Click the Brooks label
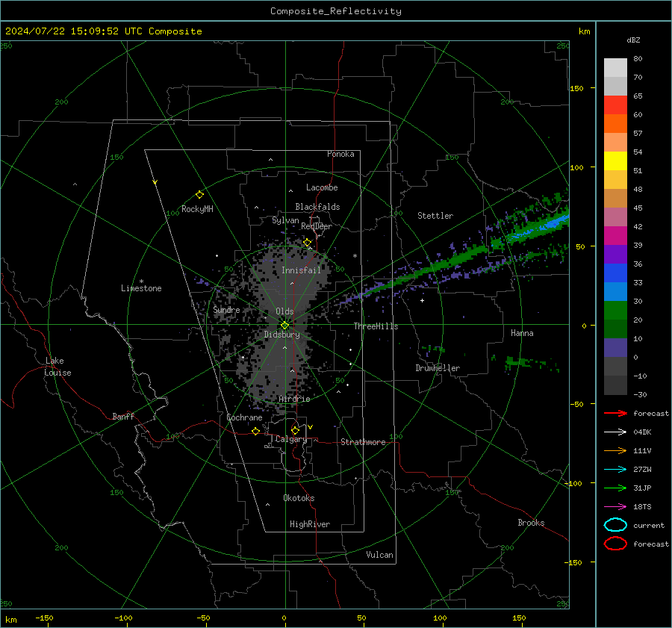Screen dimensions: 672x628 [531, 523]
